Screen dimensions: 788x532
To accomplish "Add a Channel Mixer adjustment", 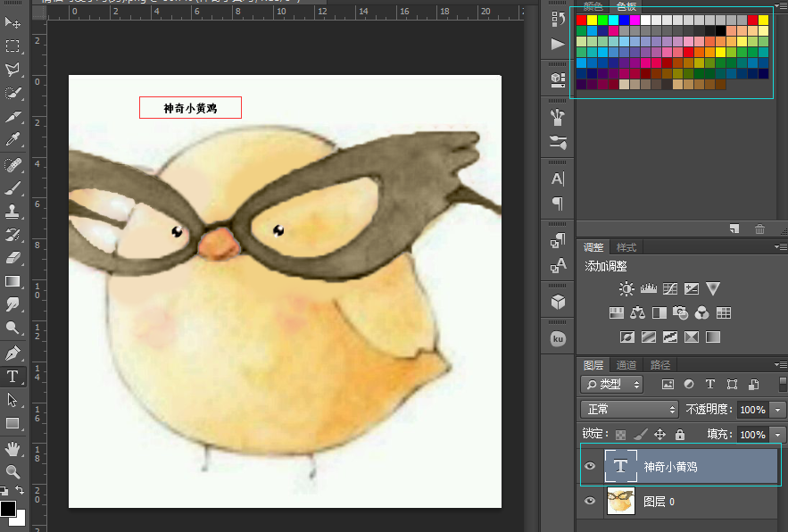I will point(701,313).
